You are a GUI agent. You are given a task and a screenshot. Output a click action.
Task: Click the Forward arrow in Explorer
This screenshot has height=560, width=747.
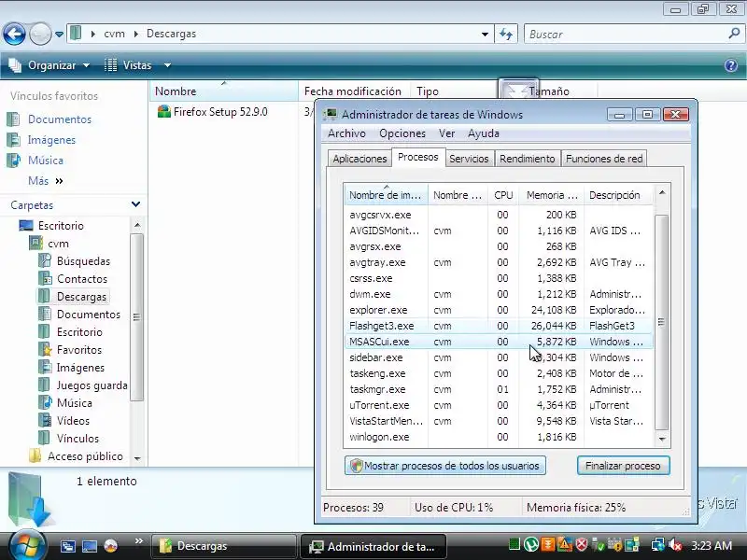(x=40, y=34)
